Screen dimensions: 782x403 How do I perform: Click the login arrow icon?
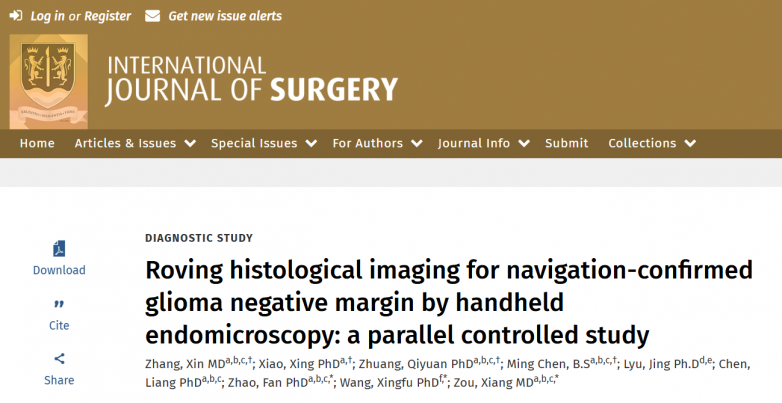[x=16, y=16]
